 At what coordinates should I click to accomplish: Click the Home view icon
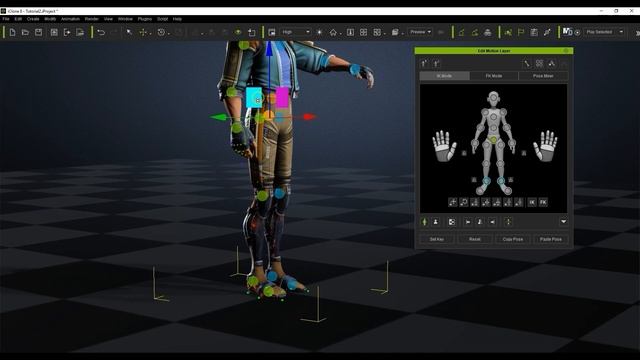(x=333, y=32)
